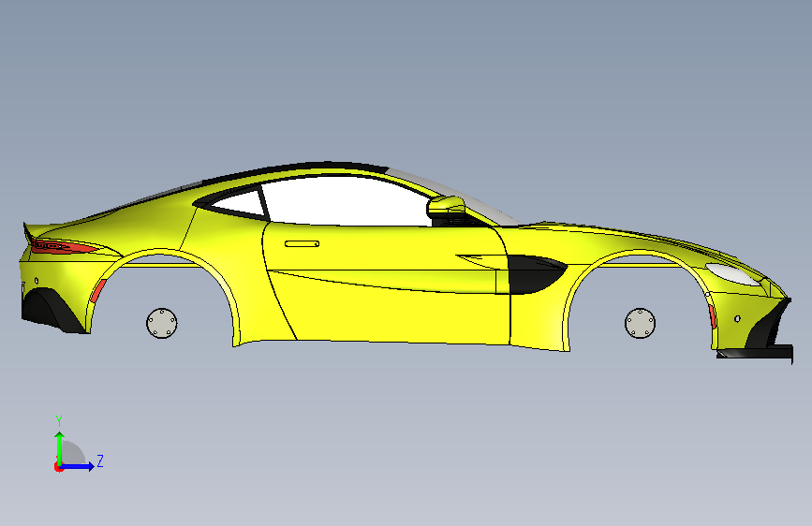Click the red origin point of the triad
The image size is (812, 526).
58,467
